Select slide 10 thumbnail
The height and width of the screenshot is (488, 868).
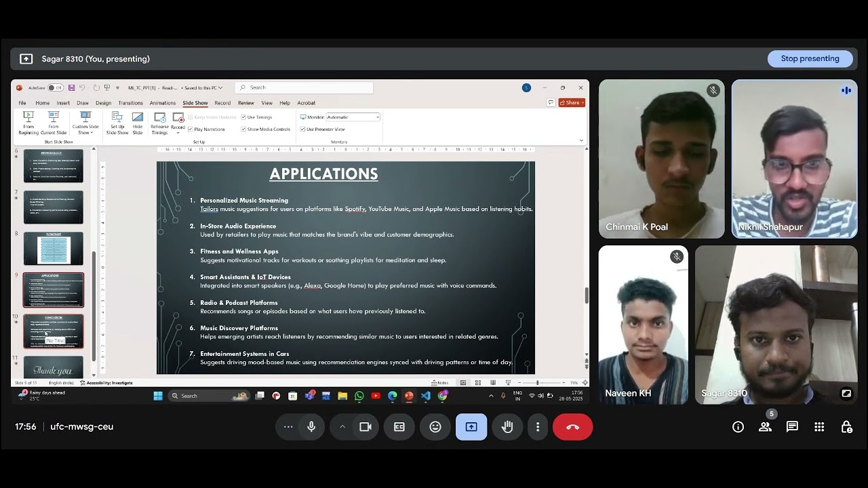54,331
